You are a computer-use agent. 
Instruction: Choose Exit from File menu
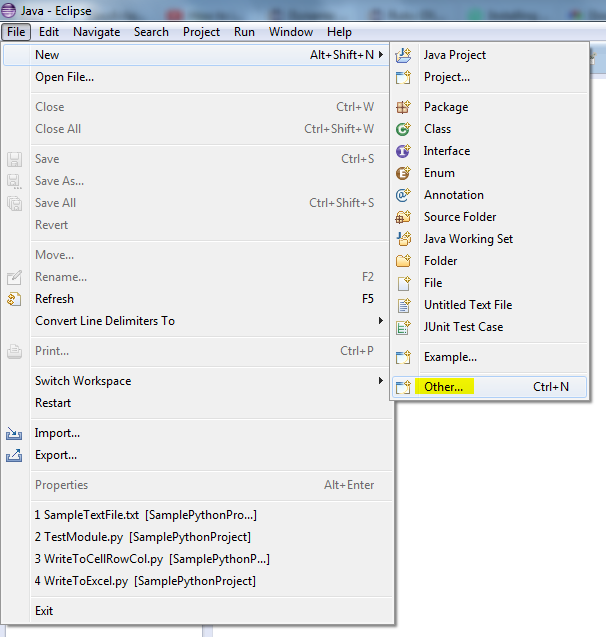pos(197,611)
